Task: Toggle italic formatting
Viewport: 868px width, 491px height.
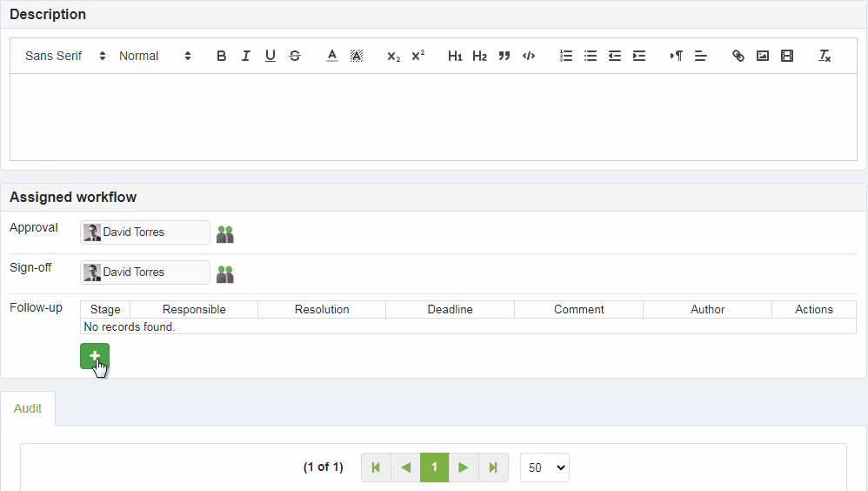Action: (246, 56)
